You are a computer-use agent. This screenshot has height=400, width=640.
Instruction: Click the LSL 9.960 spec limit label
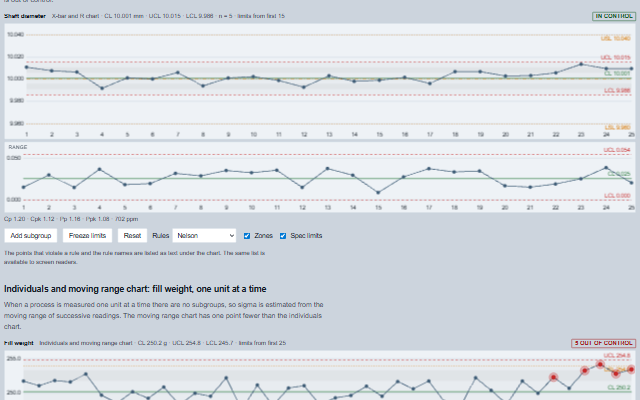pos(617,127)
